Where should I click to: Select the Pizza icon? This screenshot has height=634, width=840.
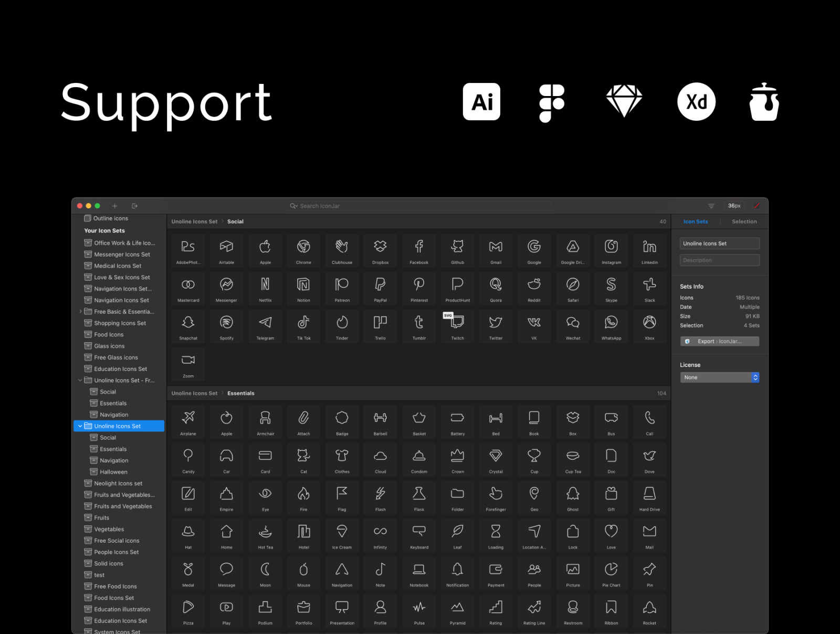point(188,611)
